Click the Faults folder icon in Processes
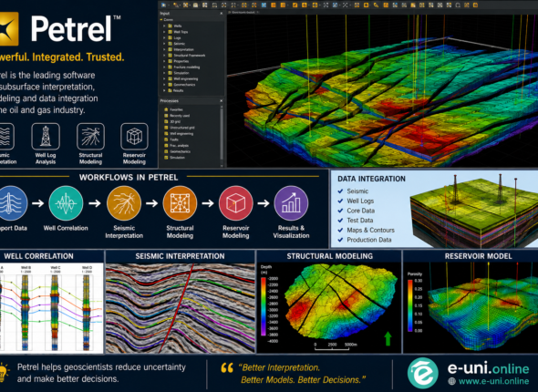538x392 pixels. click(x=166, y=139)
